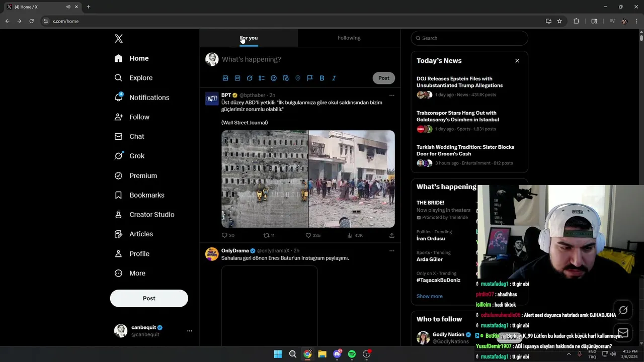
Task: Add a poll in compose toolbar
Action: [262, 78]
